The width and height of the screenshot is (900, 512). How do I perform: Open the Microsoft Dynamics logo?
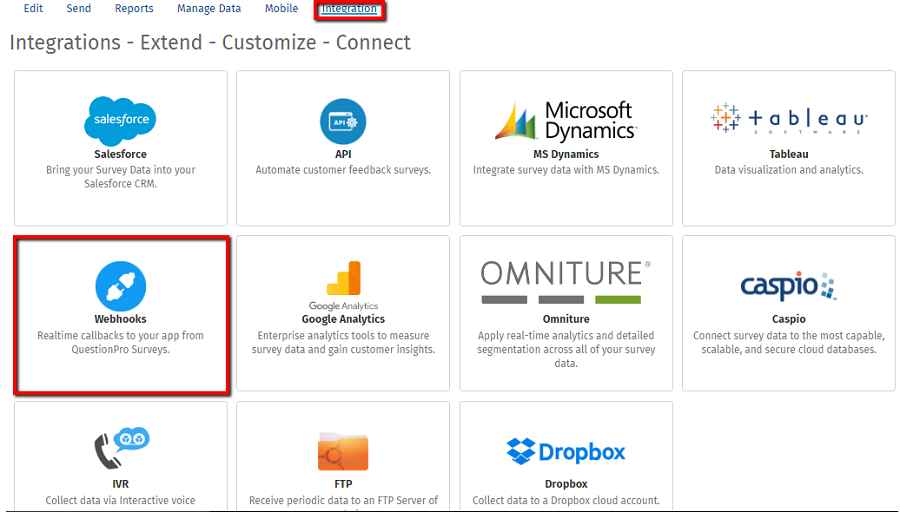pos(566,121)
